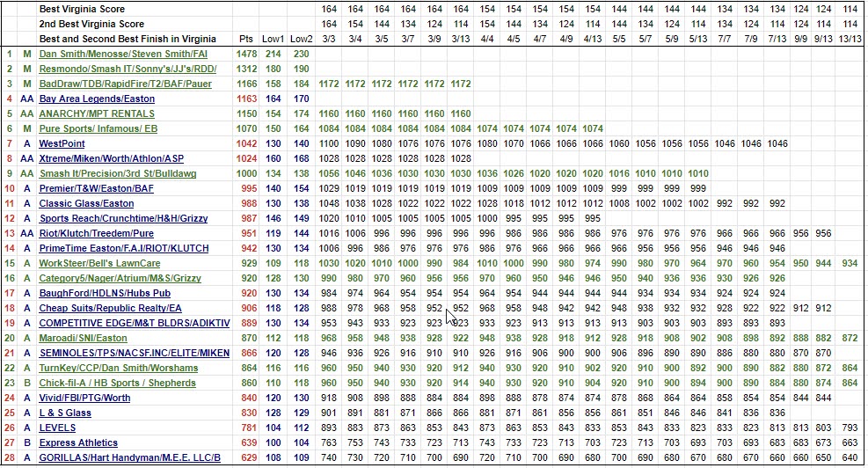Select the 9/9 finish column header
Screen dimensions: 868x468
coord(800,39)
